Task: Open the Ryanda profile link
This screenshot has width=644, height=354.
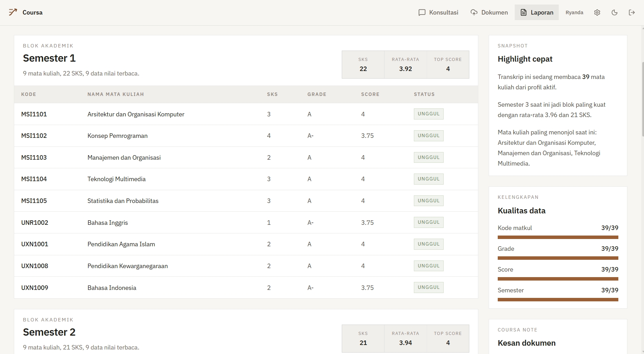Action: 574,12
